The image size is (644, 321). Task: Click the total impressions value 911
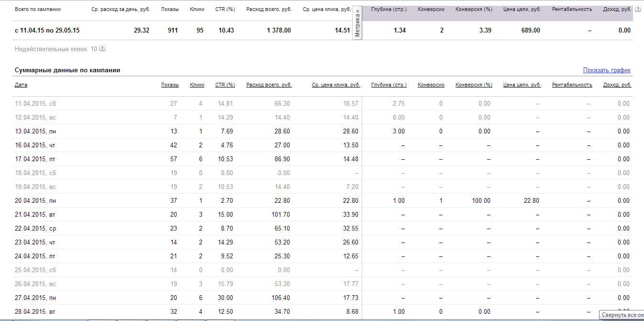click(x=173, y=31)
